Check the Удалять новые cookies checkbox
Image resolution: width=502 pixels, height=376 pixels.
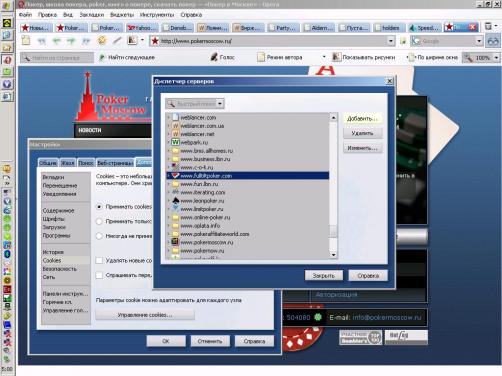(99, 260)
